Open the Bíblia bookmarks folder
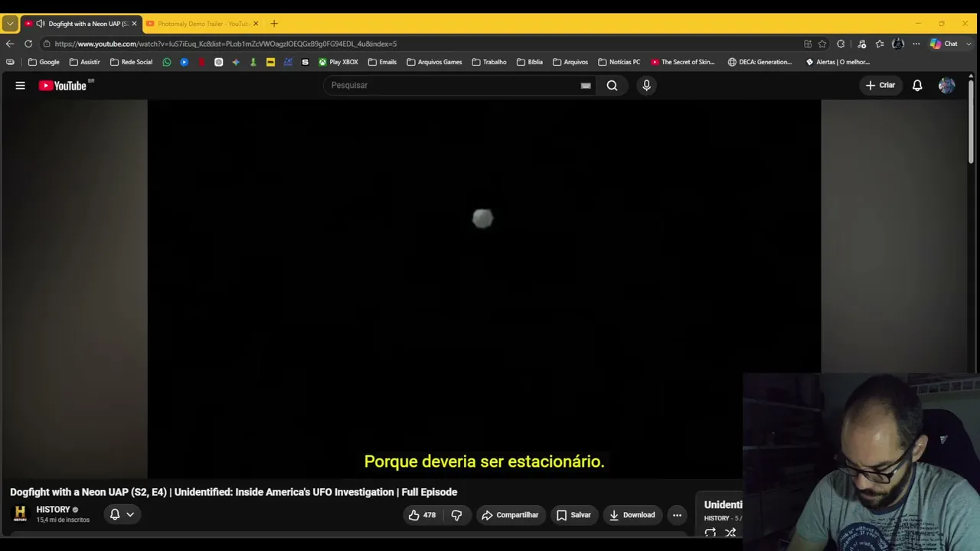The height and width of the screenshot is (551, 980). point(530,62)
